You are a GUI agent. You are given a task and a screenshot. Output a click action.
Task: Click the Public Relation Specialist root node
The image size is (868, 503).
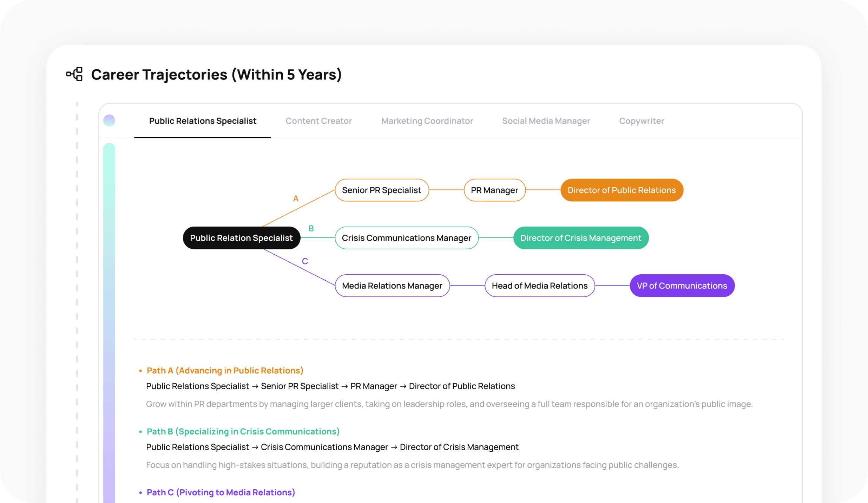[x=241, y=238]
